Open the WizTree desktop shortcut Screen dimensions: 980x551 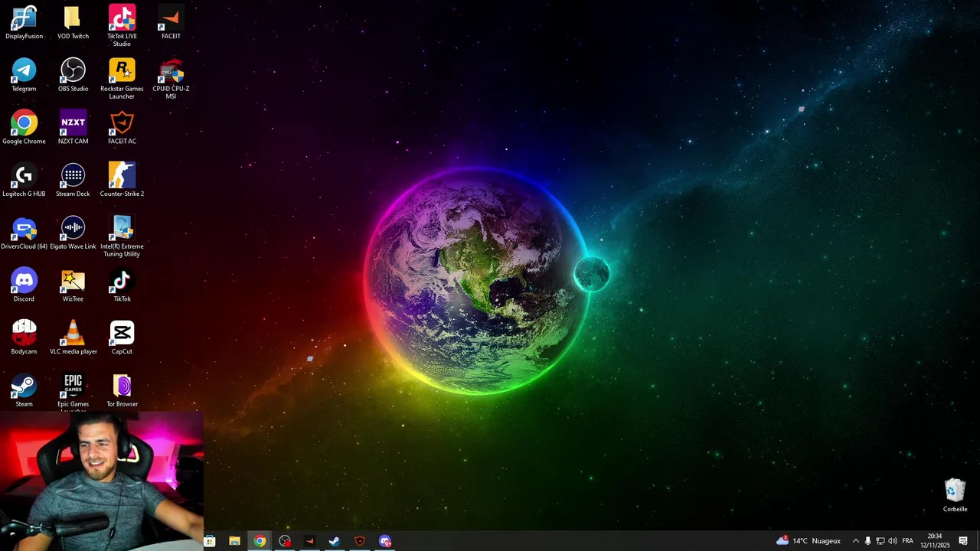[73, 285]
